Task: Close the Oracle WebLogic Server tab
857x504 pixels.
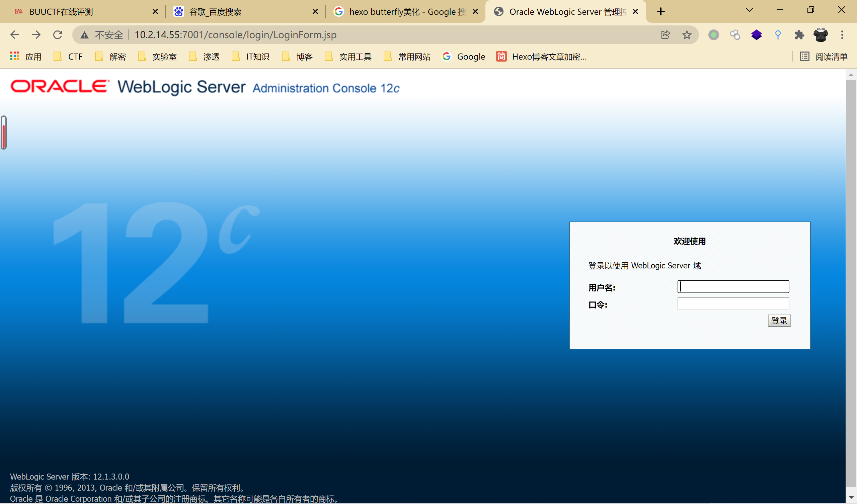Action: [x=635, y=12]
